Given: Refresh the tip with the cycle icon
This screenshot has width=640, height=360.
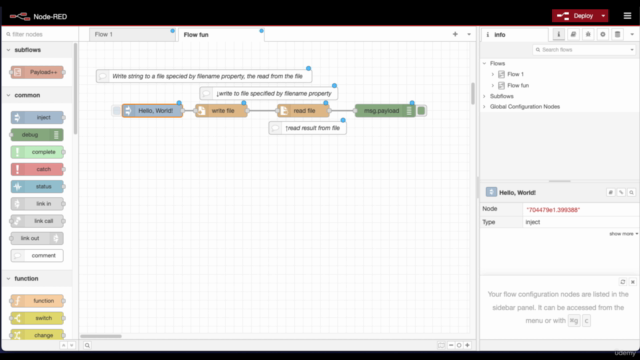Looking at the screenshot, I should coord(623,282).
